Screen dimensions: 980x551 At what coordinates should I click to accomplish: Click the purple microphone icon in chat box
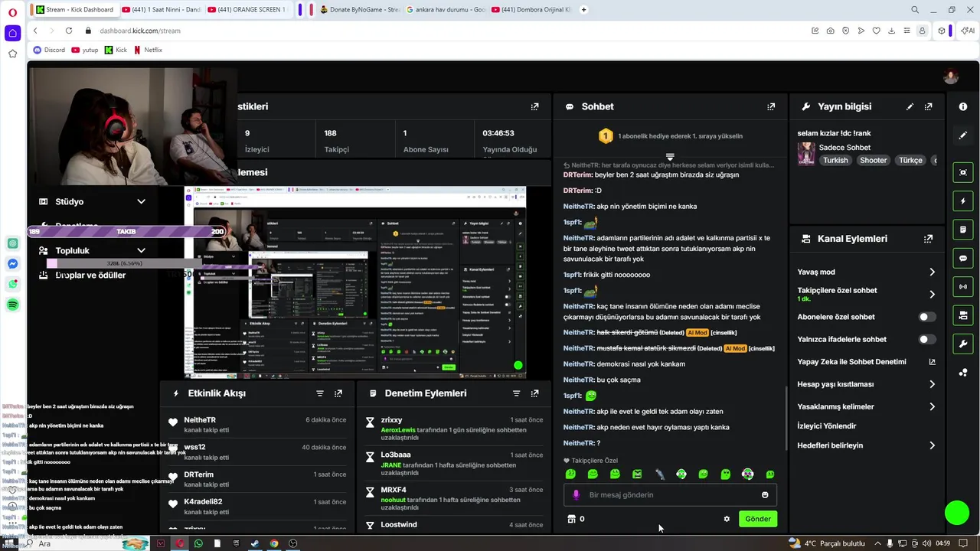coord(577,495)
